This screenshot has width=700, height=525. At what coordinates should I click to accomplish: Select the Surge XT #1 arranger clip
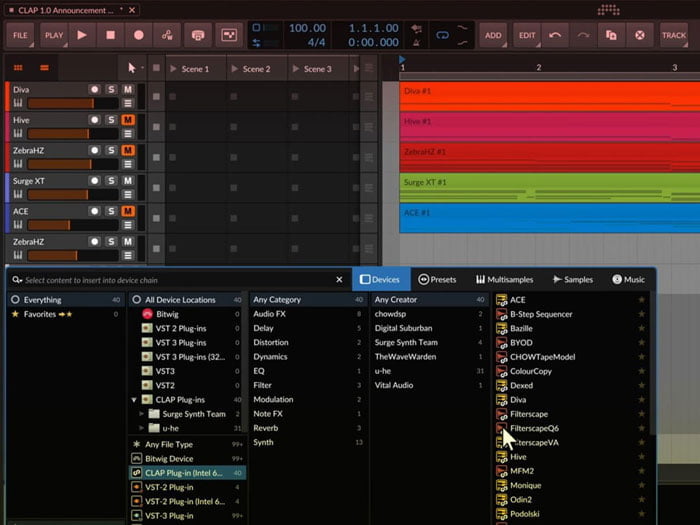(x=550, y=187)
